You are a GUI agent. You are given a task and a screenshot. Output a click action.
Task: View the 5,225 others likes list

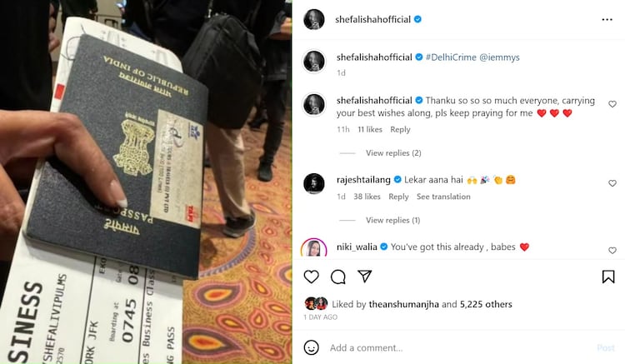(486, 304)
